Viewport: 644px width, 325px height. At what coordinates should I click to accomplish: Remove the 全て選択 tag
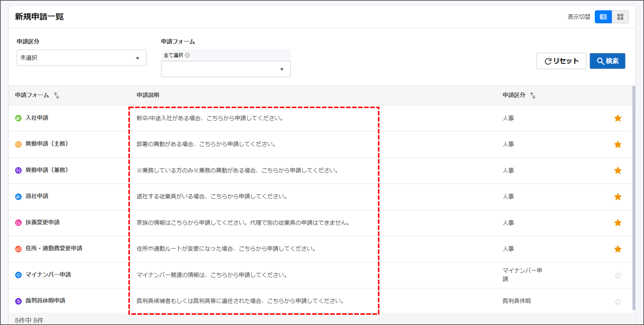(187, 55)
